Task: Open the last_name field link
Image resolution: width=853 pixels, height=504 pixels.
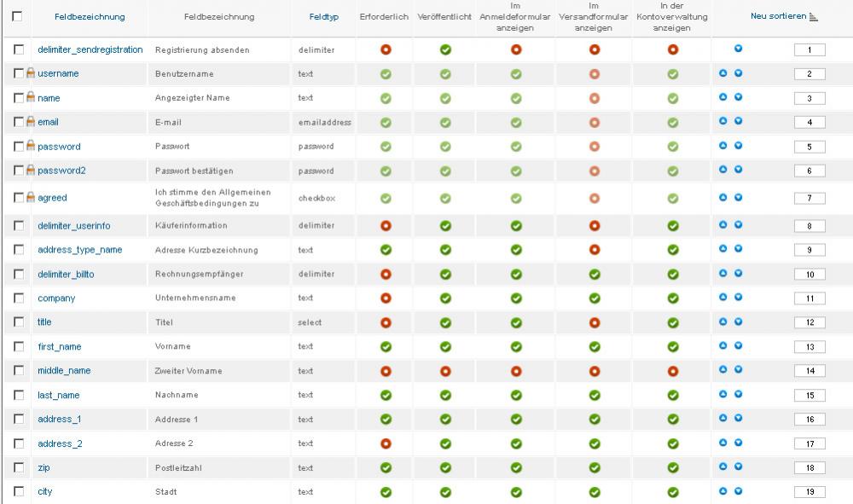Action: 58,395
